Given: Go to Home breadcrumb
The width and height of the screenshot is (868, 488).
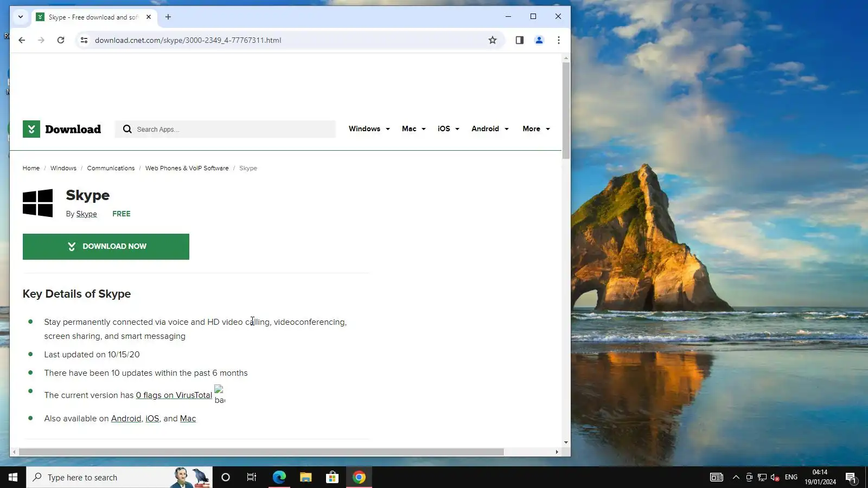Looking at the screenshot, I should click(x=31, y=168).
